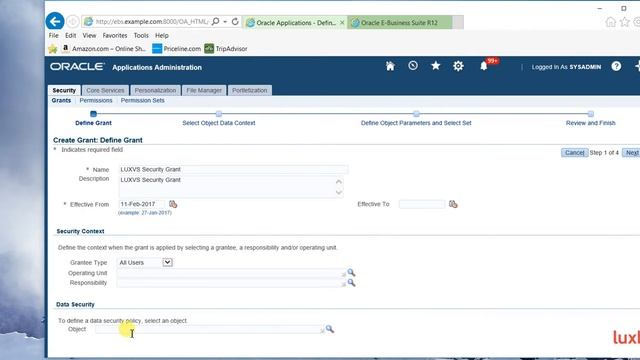Click the Oracle Home icon
This screenshot has width=640, height=360.
click(x=390, y=66)
